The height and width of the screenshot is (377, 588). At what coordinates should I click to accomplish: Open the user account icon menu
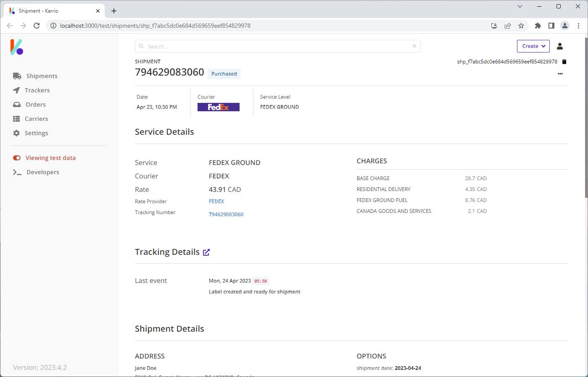[560, 46]
